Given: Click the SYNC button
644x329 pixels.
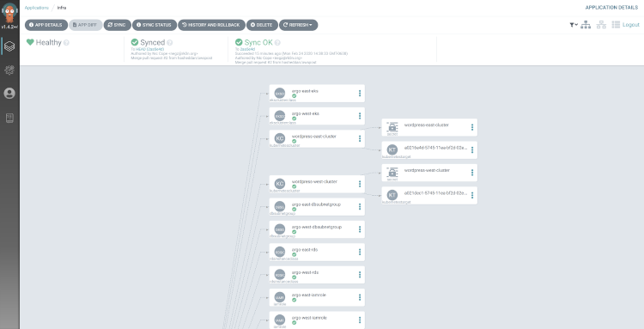Looking at the screenshot, I should click(117, 25).
